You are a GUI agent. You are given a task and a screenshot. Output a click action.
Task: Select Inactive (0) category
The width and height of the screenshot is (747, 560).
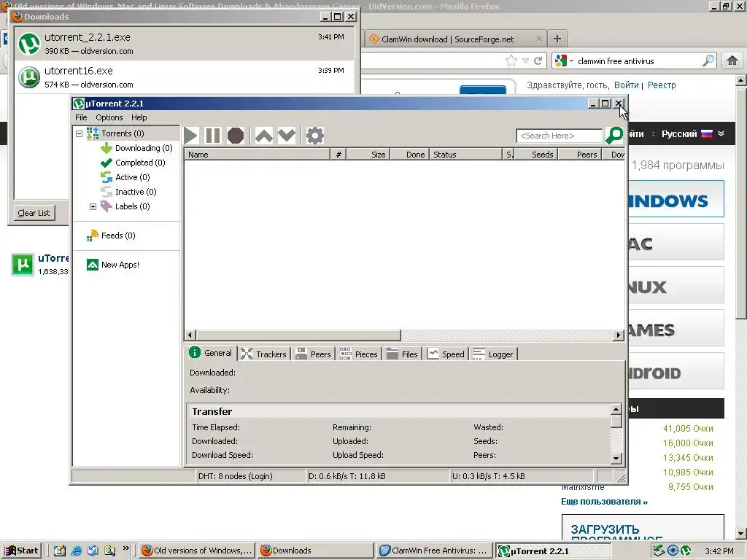[128, 192]
